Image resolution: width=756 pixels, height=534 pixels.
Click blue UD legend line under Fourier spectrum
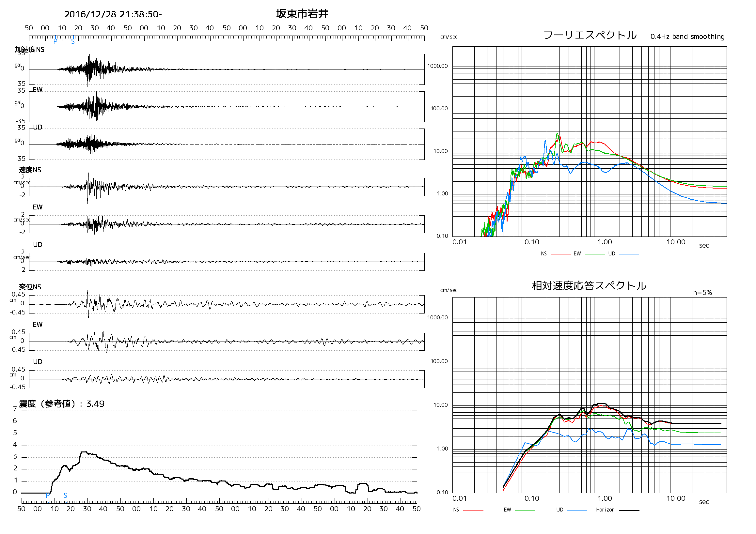click(x=629, y=254)
